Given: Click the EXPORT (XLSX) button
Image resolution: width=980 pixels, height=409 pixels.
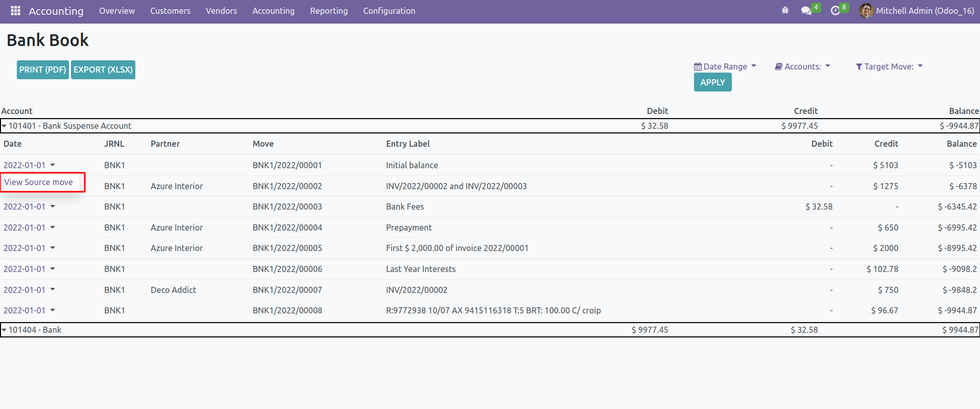Looking at the screenshot, I should point(103,70).
